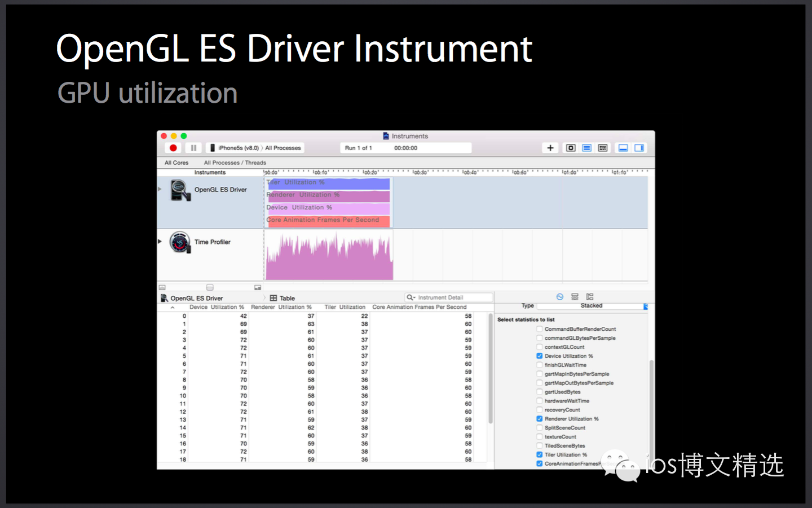Switch to the Threads strategy grid icon
The height and width of the screenshot is (508, 812).
point(603,148)
